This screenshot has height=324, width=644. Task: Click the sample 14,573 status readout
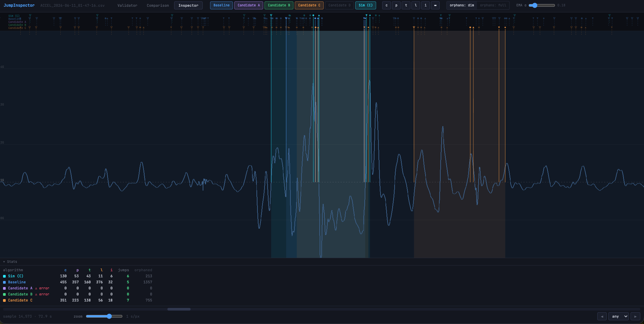click(28, 316)
